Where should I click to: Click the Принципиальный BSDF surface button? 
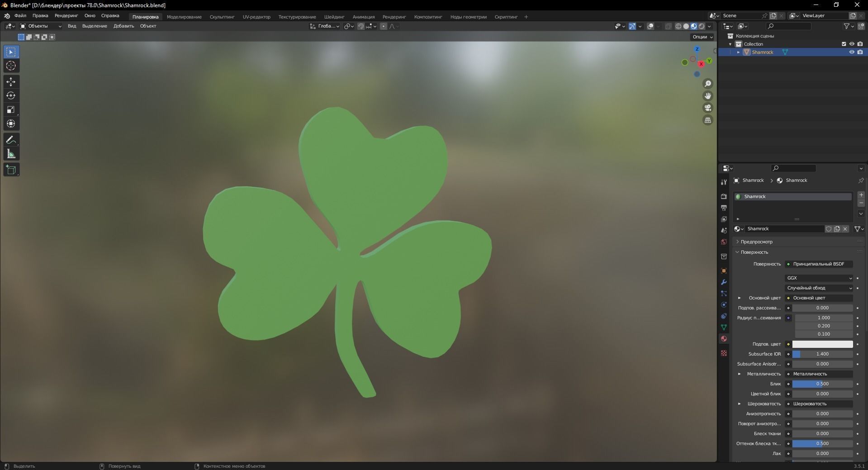819,264
